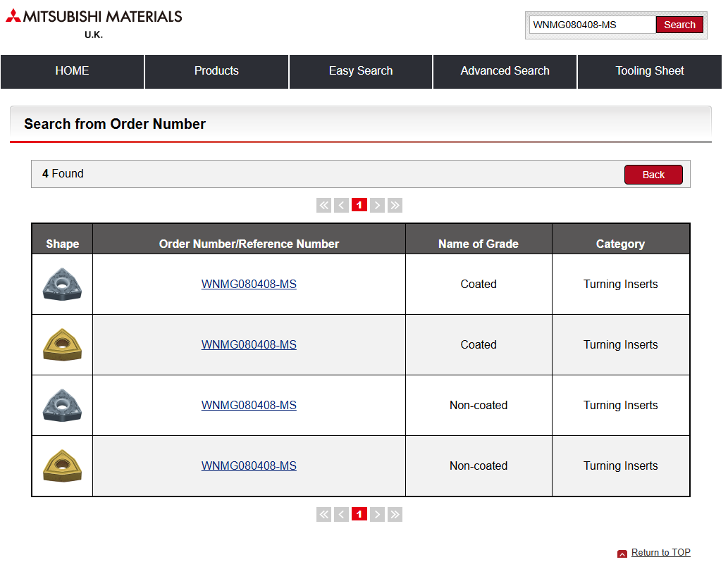This screenshot has height=581, width=728.
Task: Click the order number search field
Action: pos(593,25)
